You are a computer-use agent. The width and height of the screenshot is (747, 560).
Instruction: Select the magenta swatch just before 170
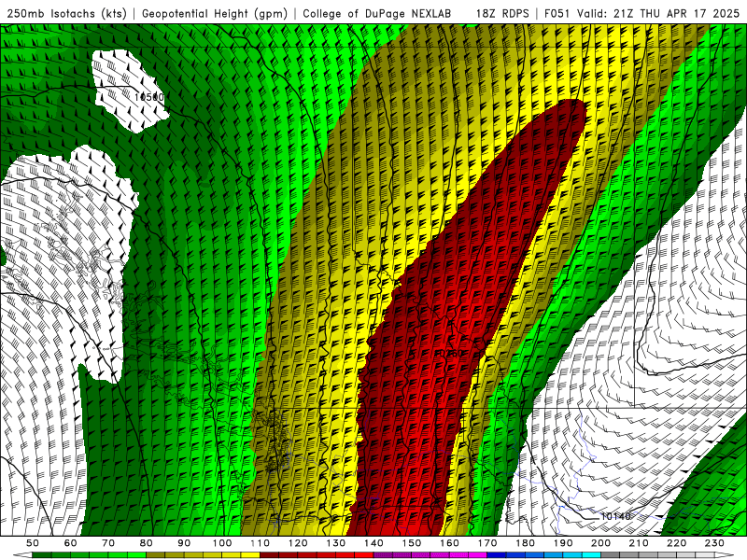click(477, 555)
